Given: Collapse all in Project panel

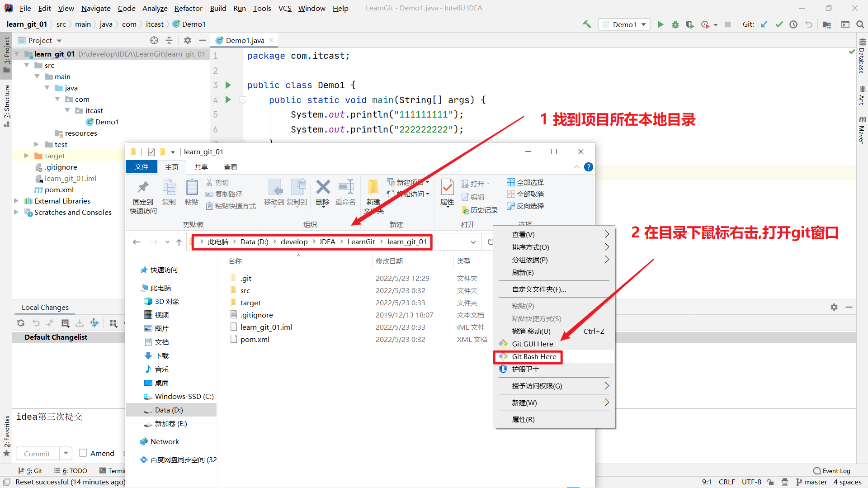Looking at the screenshot, I should pos(169,40).
